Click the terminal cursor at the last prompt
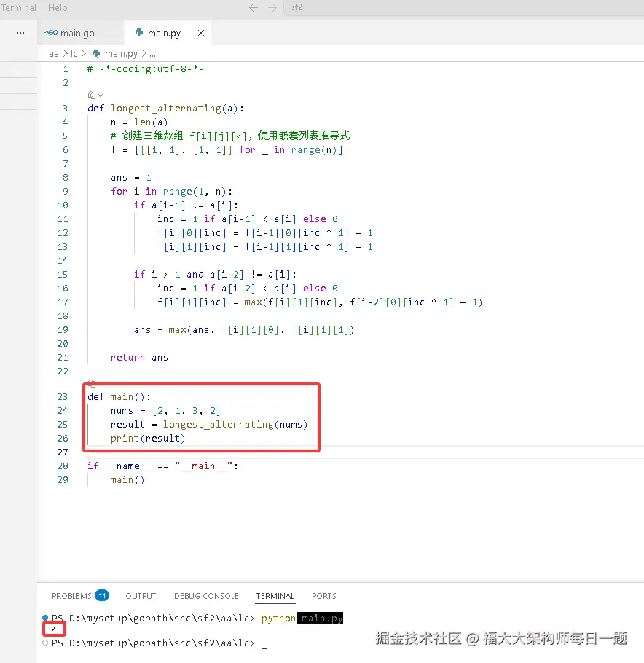Image resolution: width=644 pixels, height=663 pixels. click(264, 643)
